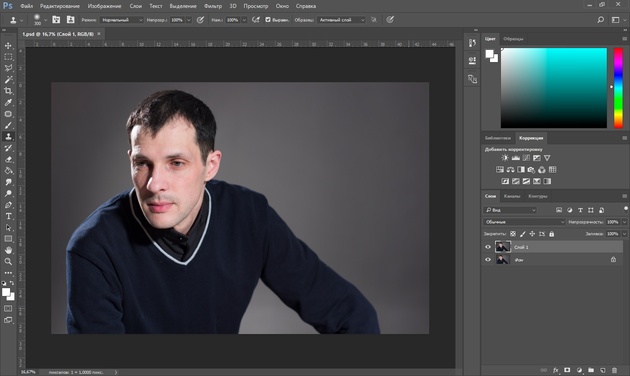Click the hue spectrum slider
Viewport: 630px width, 376px height.
pyautogui.click(x=618, y=88)
